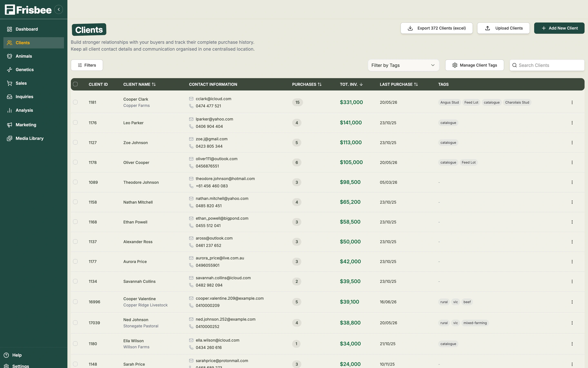This screenshot has height=368, width=588.
Task: Open the three-dot menu for Savannah Collins
Action: tap(572, 281)
